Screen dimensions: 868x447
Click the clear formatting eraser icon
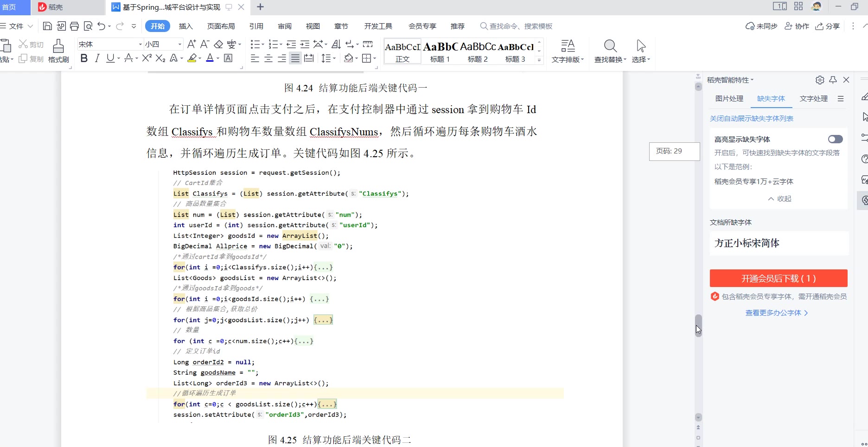click(218, 45)
